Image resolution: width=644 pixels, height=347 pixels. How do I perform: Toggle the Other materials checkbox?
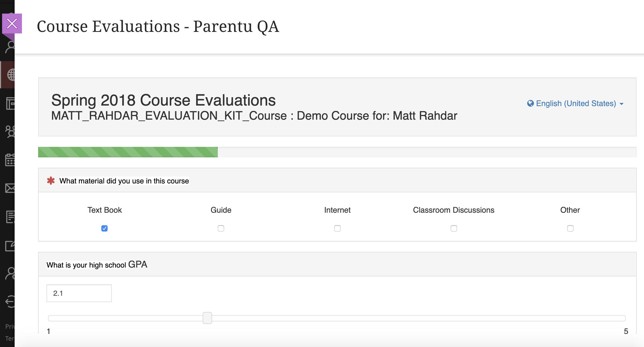(570, 228)
